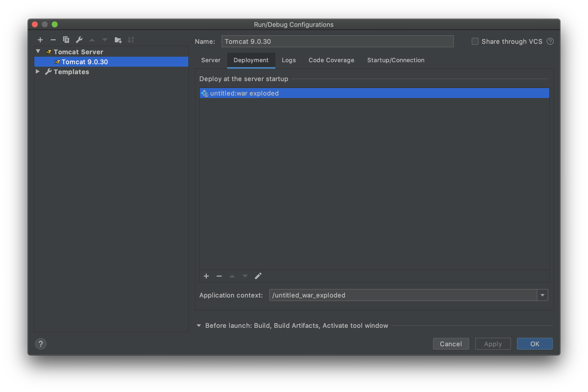Click the Name text field
The width and height of the screenshot is (588, 392).
point(337,42)
